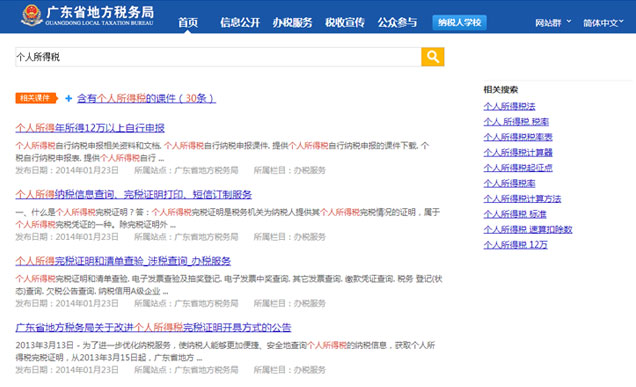Open the 公众参与 menu
The width and height of the screenshot is (636, 387).
[397, 22]
